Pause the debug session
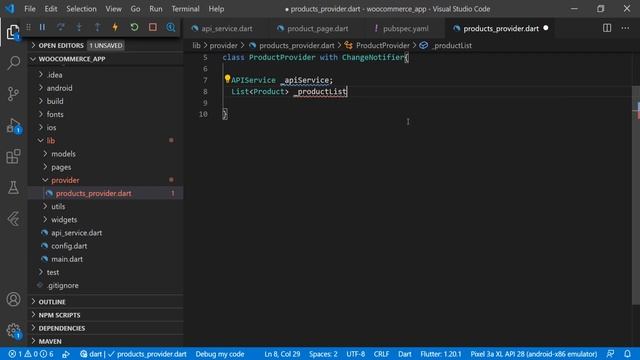This screenshot has width=640, height=360. coord(42,27)
